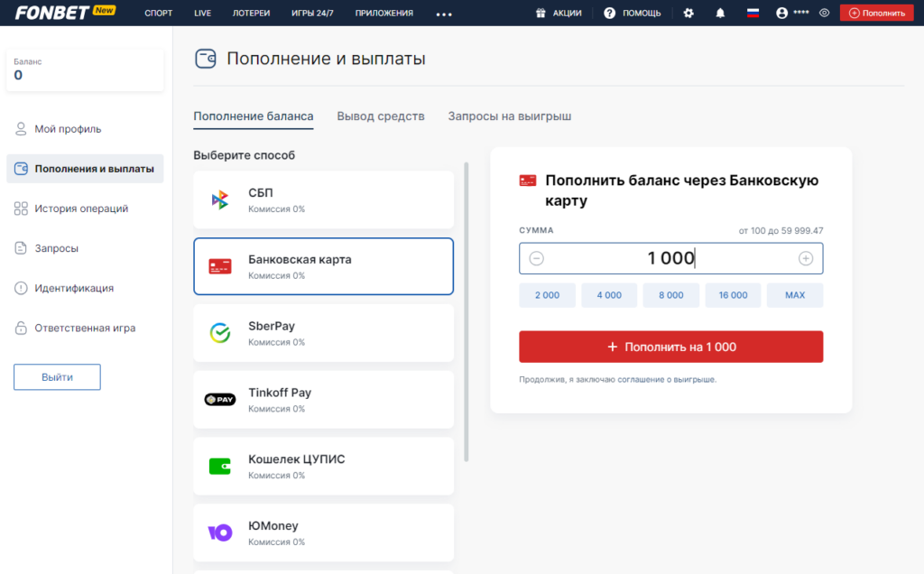Open ПОМОЩЬ help link
The image size is (924, 574).
tap(642, 13)
